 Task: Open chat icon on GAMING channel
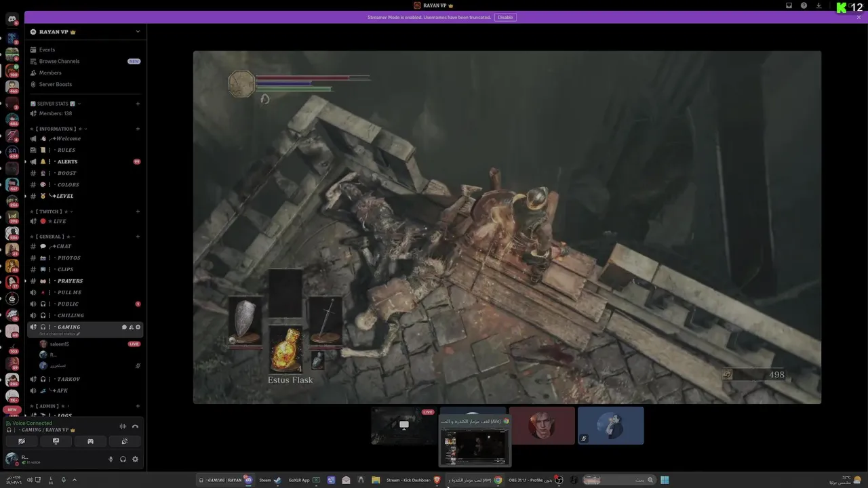(x=124, y=327)
